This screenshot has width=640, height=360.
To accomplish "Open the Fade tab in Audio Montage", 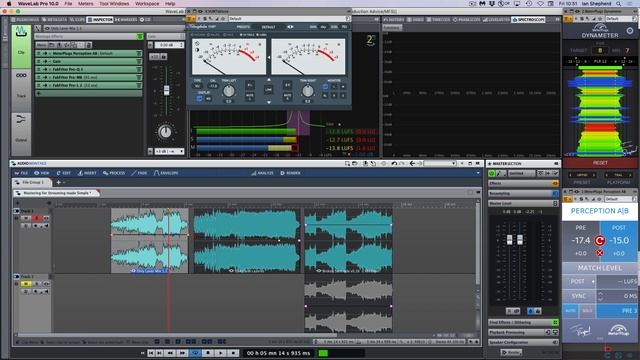I will 140,173.
